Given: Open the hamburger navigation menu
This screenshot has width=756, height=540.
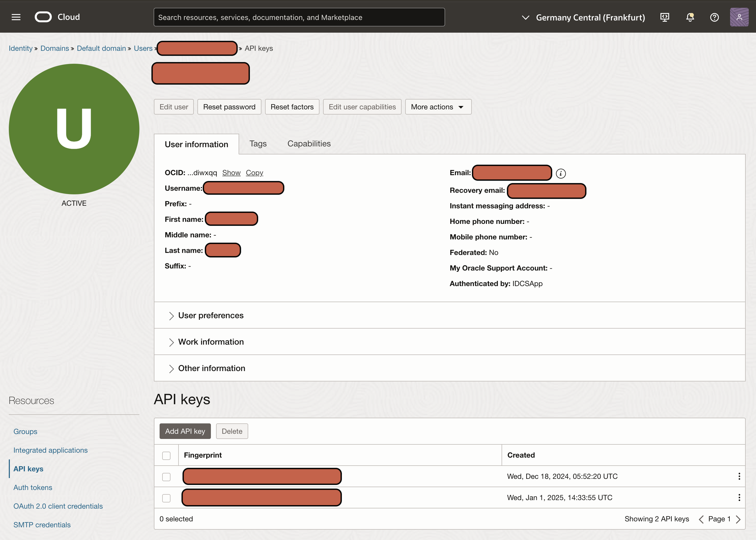Looking at the screenshot, I should [x=16, y=17].
